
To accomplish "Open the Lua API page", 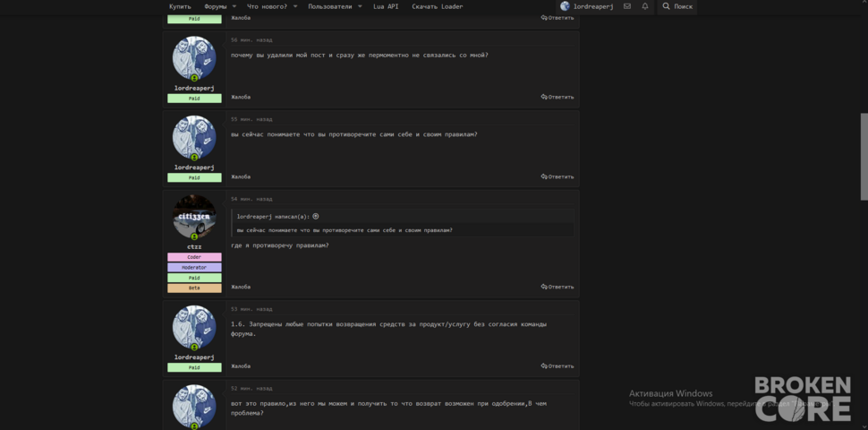I will [x=386, y=6].
